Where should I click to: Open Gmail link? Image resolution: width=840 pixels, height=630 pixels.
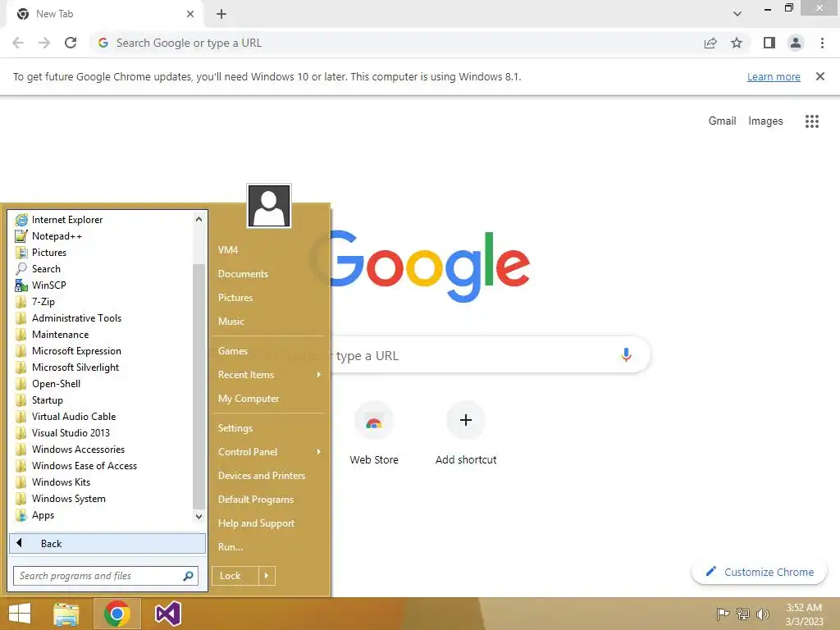click(722, 121)
